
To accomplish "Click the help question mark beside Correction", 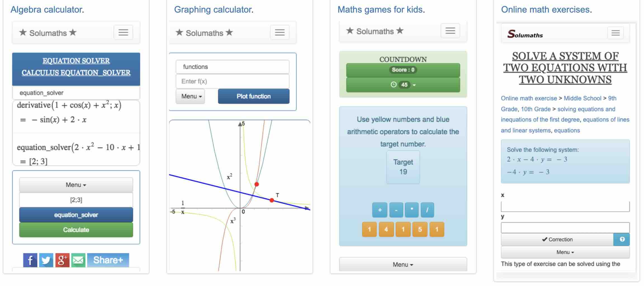I will (622, 239).
